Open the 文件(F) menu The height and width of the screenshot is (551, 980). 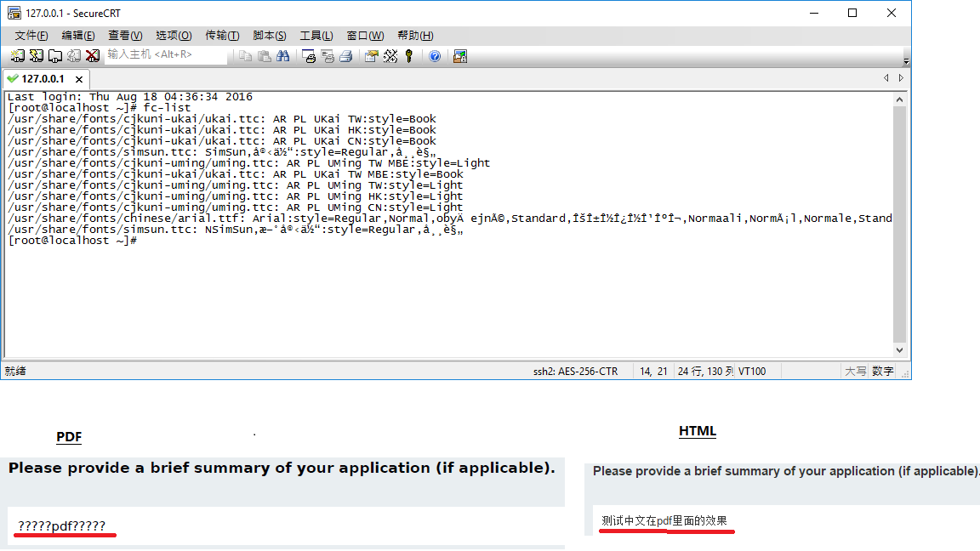coord(31,35)
